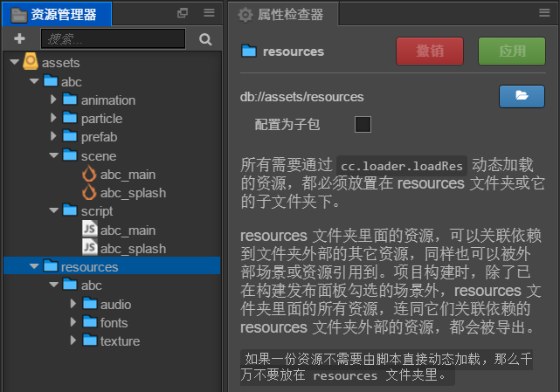560x392 pixels.
Task: Click the red 撤销 button
Action: pyautogui.click(x=430, y=52)
